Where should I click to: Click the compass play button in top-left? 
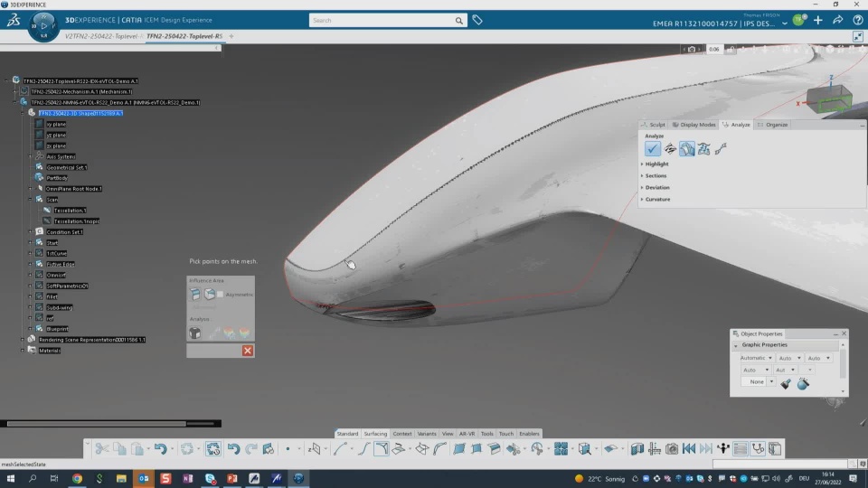(x=43, y=25)
